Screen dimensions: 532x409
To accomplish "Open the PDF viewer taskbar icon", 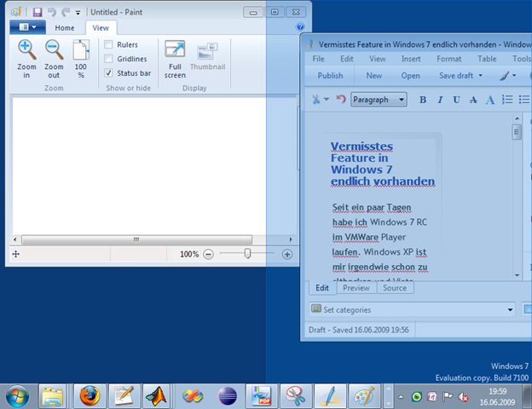I will [261, 396].
